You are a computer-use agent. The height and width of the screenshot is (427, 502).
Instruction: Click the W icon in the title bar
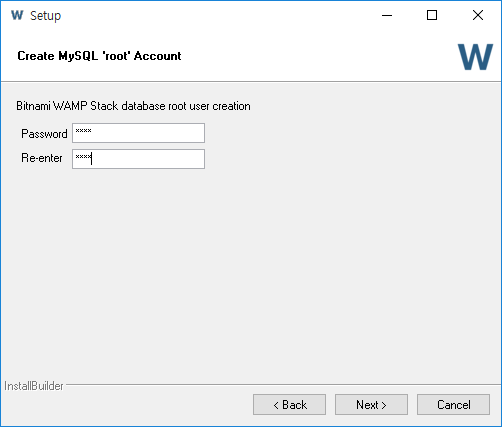17,15
